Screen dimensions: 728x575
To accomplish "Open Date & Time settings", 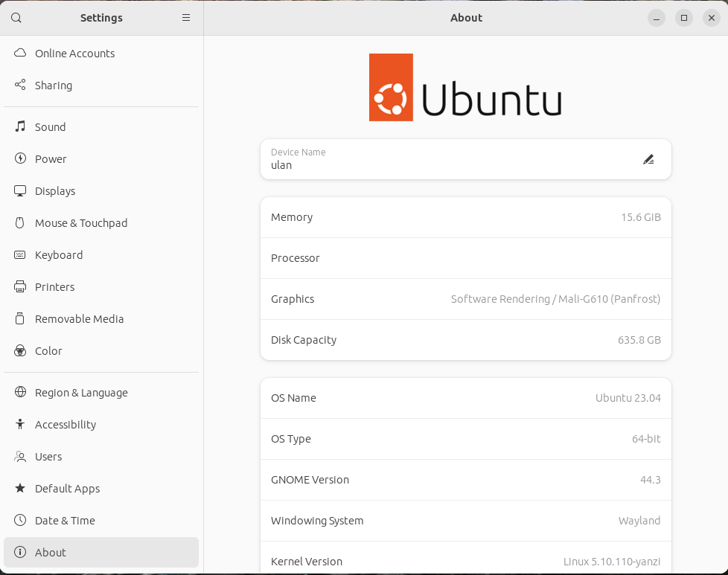I will click(x=101, y=520).
